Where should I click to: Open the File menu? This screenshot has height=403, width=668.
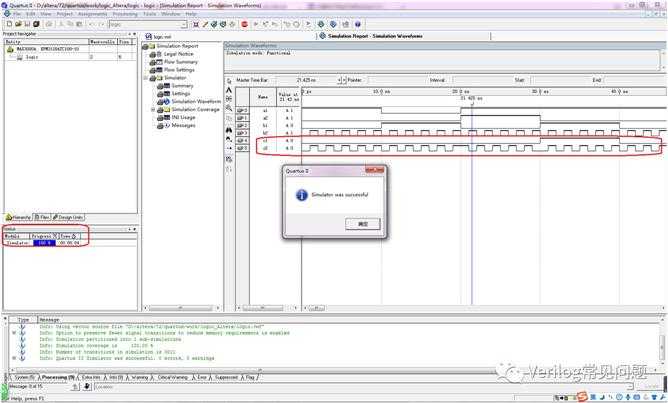click(17, 14)
